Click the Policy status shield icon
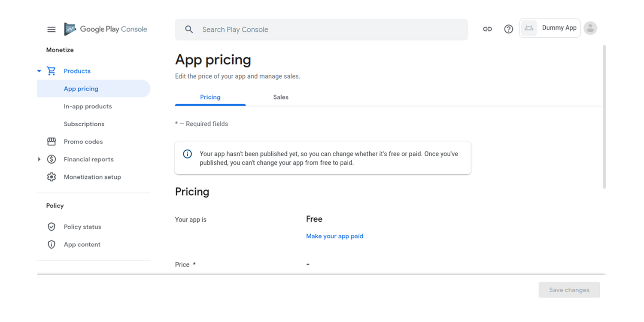 (x=52, y=227)
